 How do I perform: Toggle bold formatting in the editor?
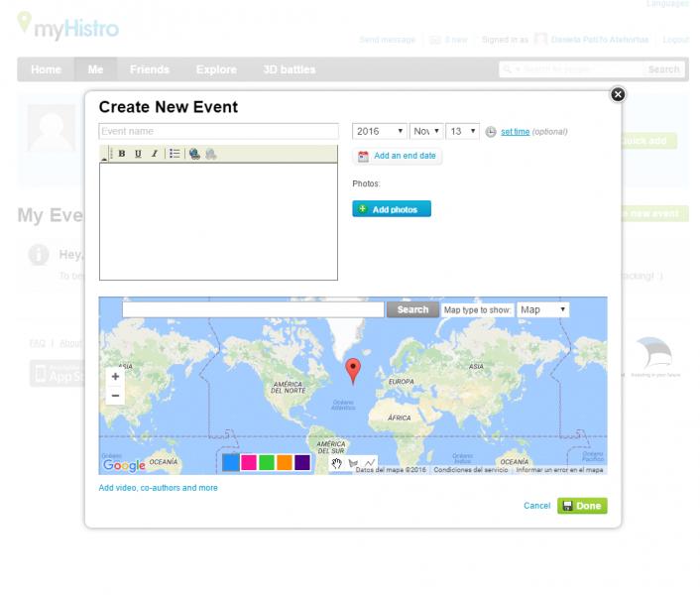click(121, 154)
